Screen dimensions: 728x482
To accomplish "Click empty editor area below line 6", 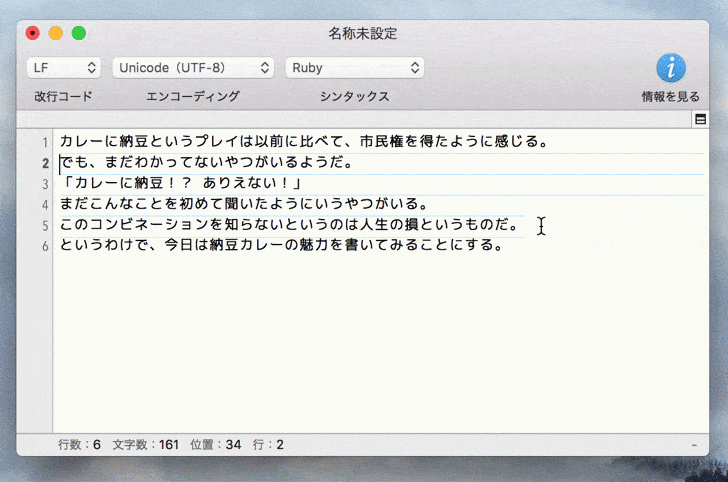I will [381, 344].
